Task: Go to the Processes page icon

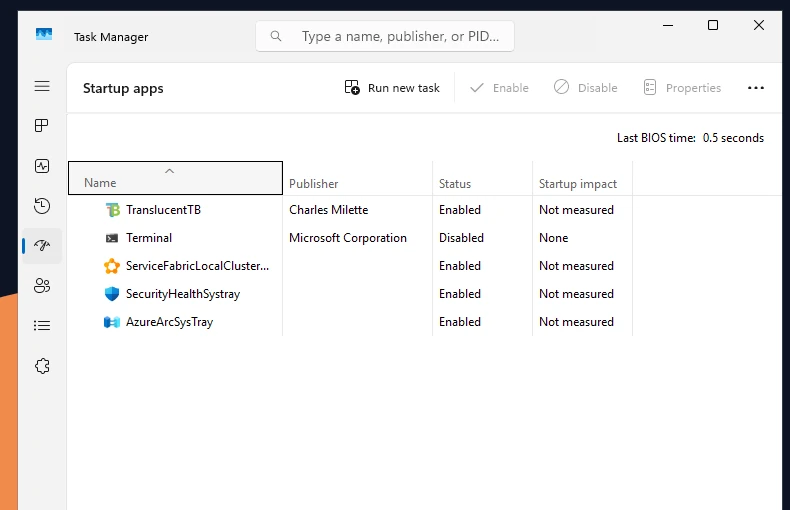Action: 42,125
